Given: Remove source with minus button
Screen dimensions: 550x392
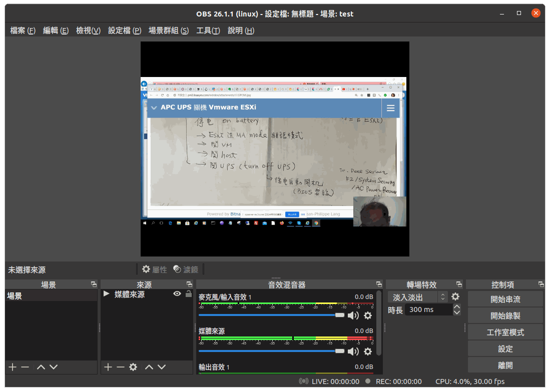Looking at the screenshot, I should (x=121, y=367).
